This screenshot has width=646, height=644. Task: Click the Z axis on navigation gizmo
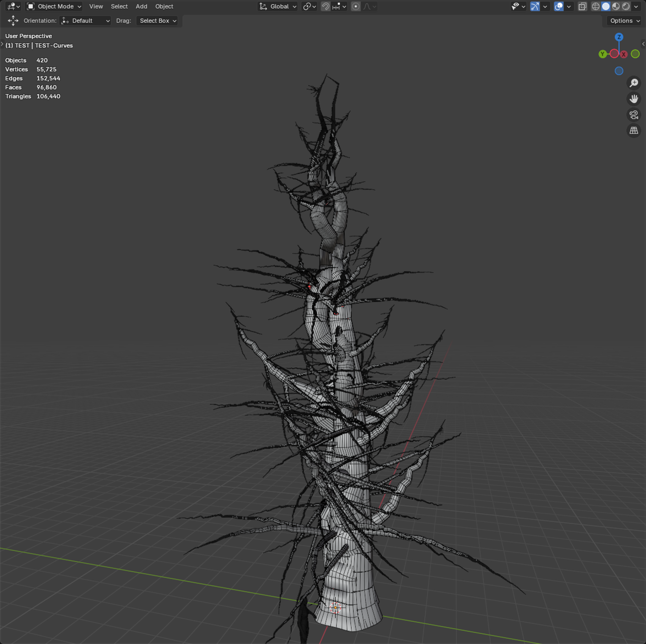tap(619, 37)
